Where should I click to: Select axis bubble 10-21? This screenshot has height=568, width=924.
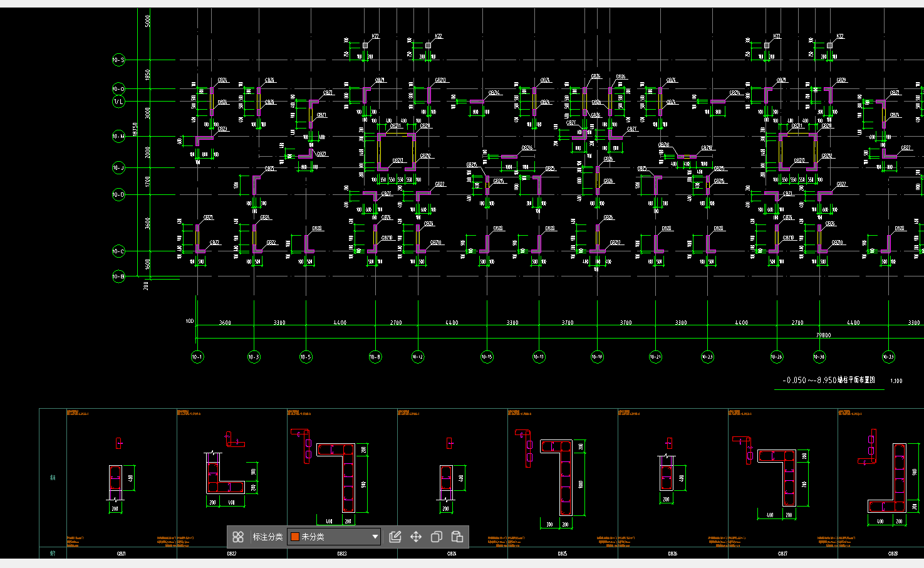(x=655, y=357)
